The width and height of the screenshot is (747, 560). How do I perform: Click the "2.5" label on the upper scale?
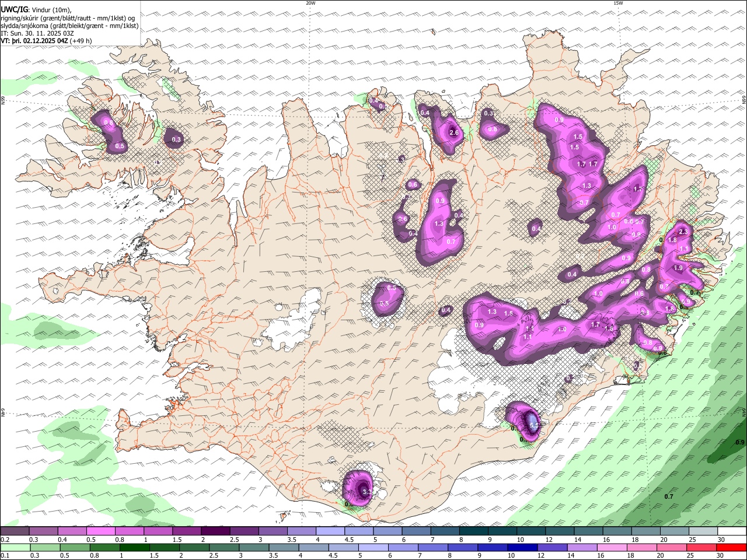(235, 540)
